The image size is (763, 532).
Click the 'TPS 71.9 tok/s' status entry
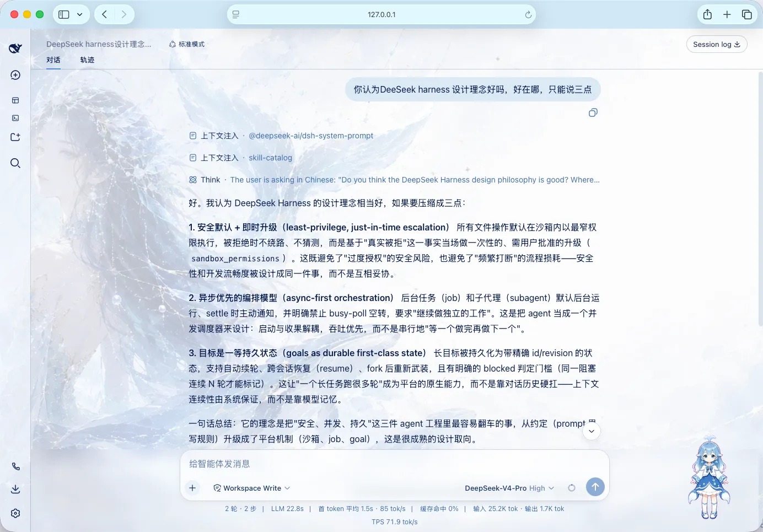395,522
